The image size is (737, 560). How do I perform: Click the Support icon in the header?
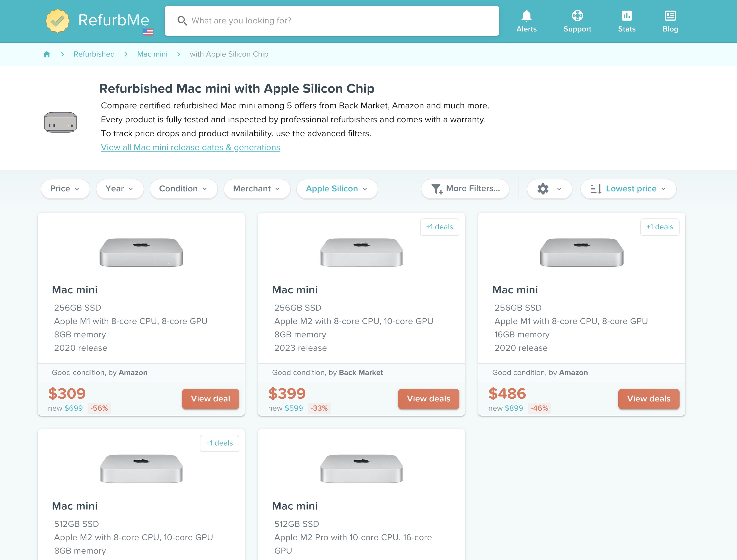[x=577, y=20]
